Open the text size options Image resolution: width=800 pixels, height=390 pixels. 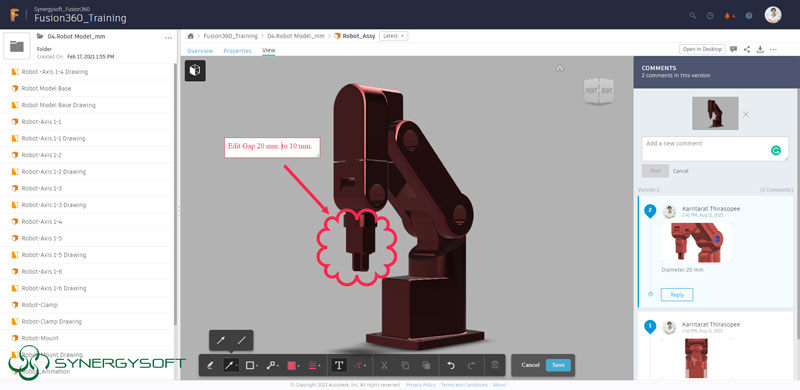(359, 365)
